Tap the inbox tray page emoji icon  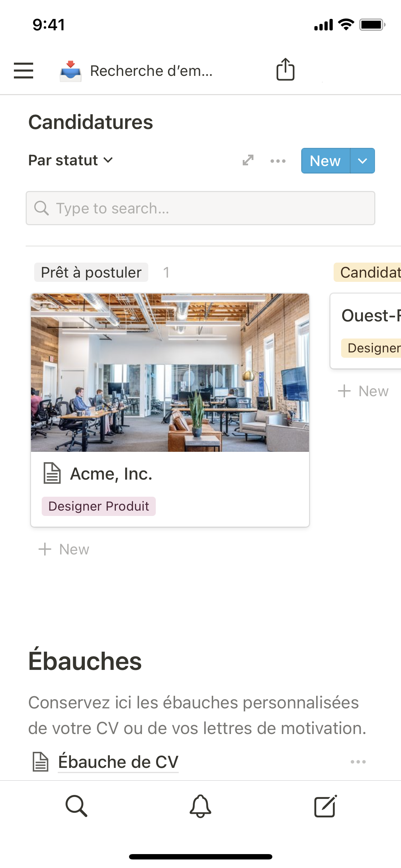point(71,71)
